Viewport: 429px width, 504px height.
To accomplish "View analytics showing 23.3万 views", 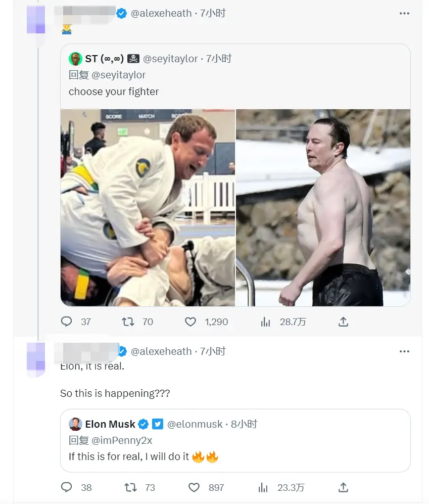I will click(264, 487).
